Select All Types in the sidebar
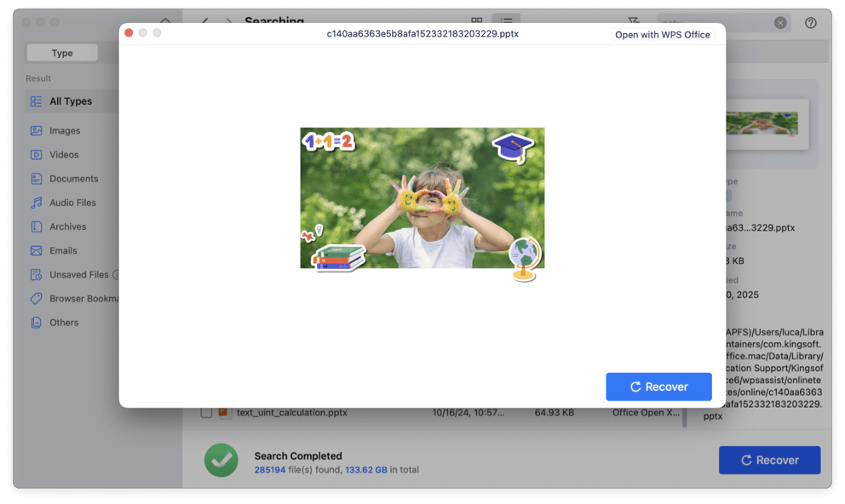Viewport: 845px width, 504px height. (71, 101)
